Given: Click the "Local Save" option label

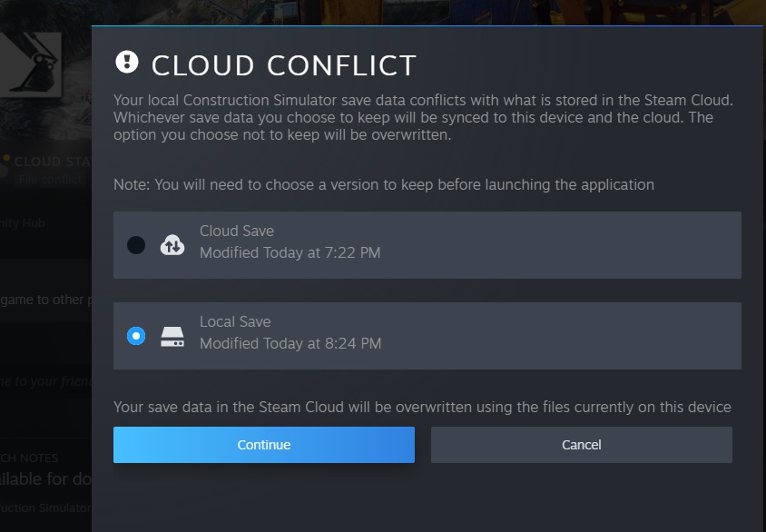Looking at the screenshot, I should point(235,322).
